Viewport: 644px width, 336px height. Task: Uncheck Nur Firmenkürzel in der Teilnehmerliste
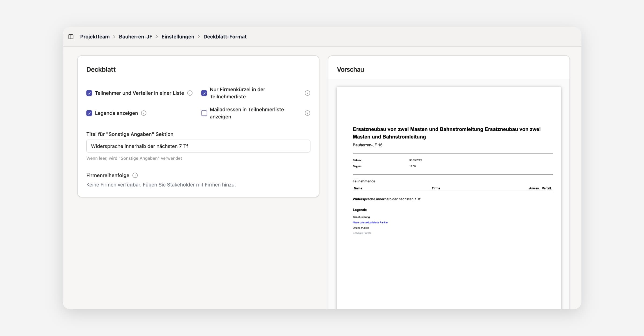pos(204,93)
